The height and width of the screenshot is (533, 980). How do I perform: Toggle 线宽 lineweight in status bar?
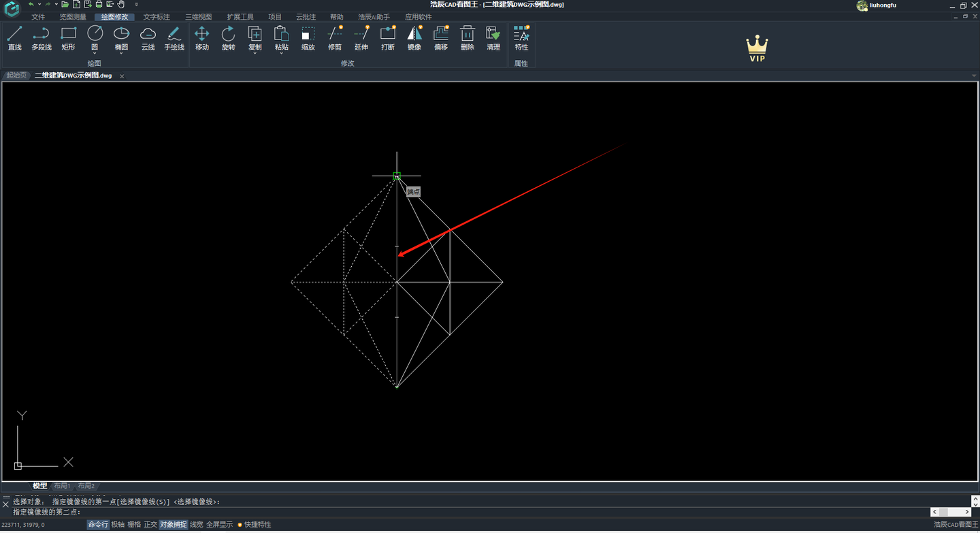197,525
